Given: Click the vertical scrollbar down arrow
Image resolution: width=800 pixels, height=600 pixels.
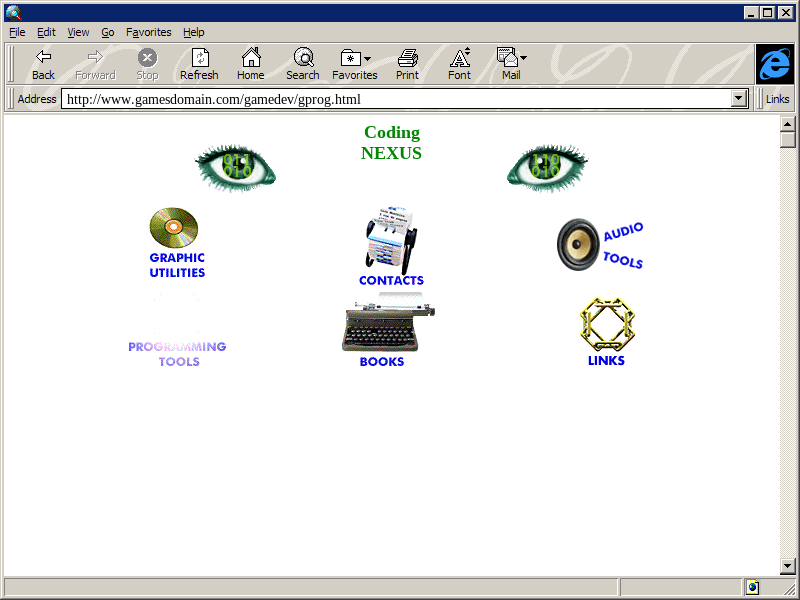Looking at the screenshot, I should 787,565.
